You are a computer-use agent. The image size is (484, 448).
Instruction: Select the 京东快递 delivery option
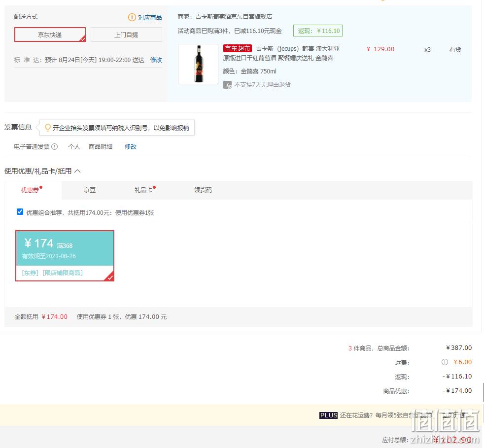coord(50,34)
